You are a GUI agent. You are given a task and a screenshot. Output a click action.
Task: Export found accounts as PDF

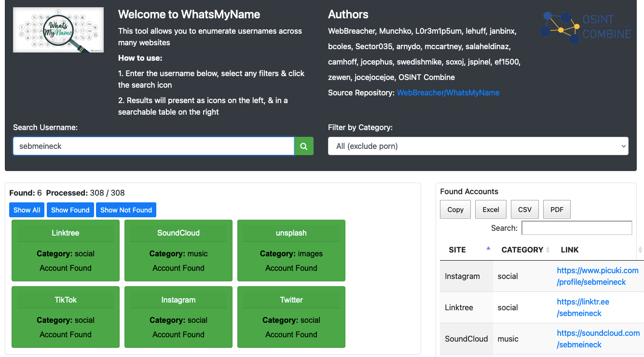(x=557, y=210)
